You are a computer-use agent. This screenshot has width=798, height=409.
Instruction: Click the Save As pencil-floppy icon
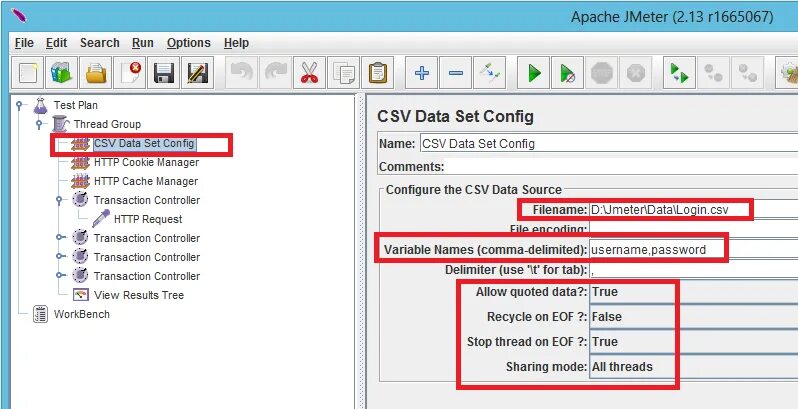coord(197,73)
